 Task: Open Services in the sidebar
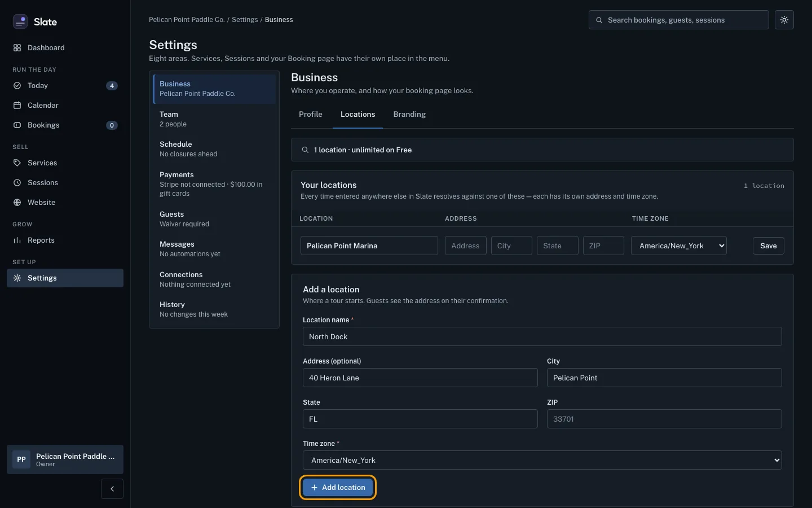pyautogui.click(x=65, y=163)
